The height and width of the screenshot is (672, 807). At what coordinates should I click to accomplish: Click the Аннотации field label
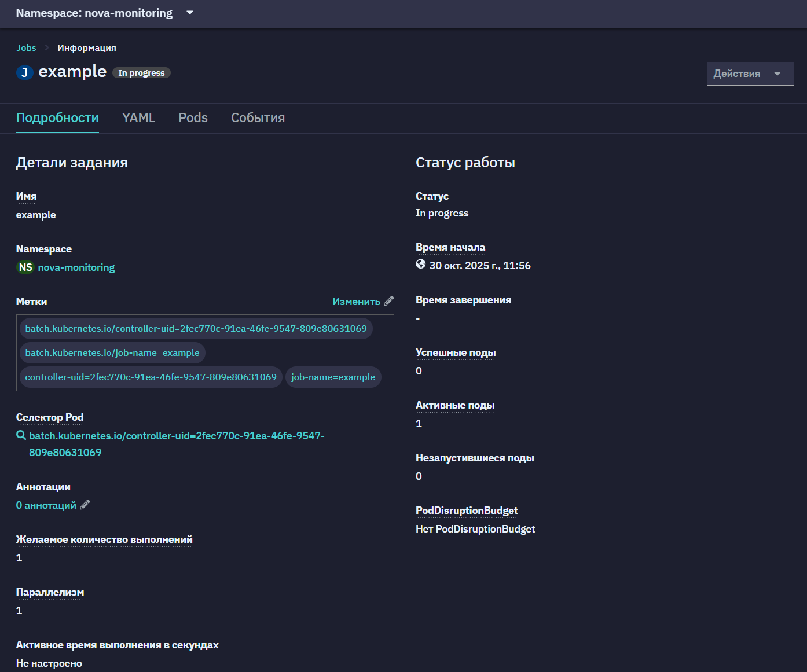pos(43,487)
